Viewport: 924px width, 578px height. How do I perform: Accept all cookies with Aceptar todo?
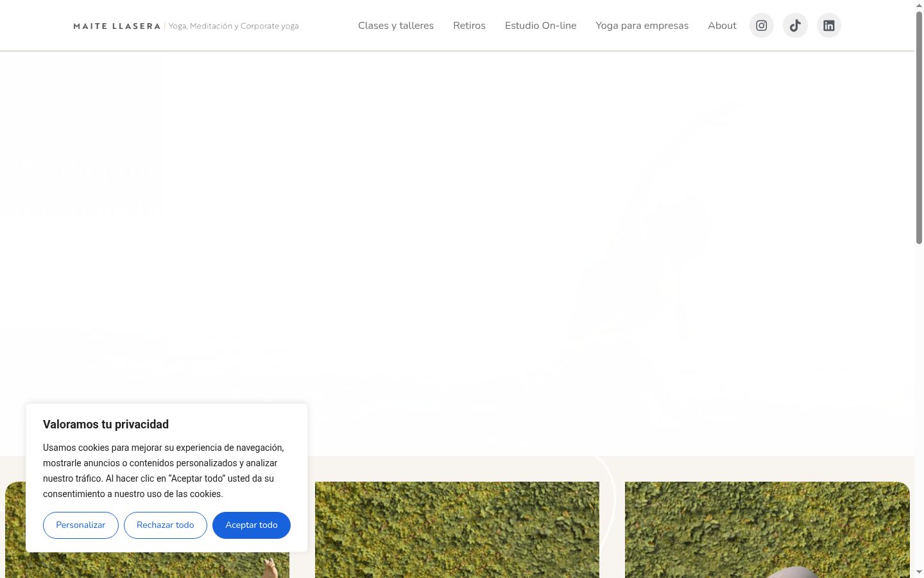click(252, 525)
